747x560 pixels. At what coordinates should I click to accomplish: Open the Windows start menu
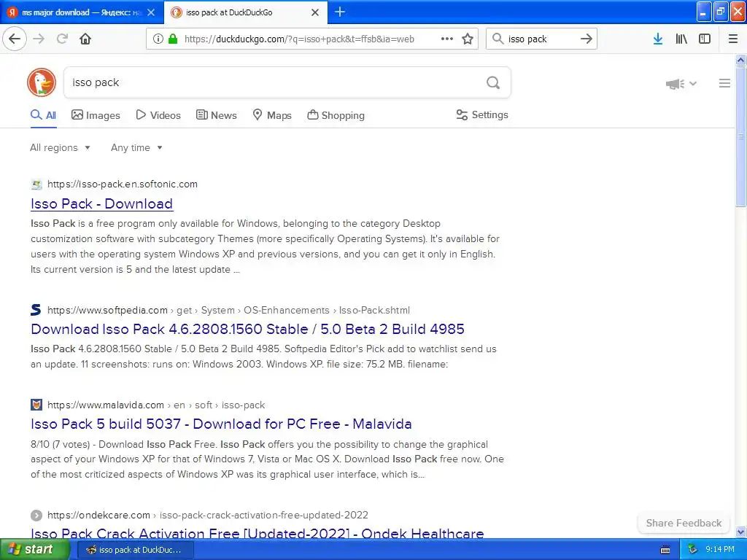pos(34,550)
